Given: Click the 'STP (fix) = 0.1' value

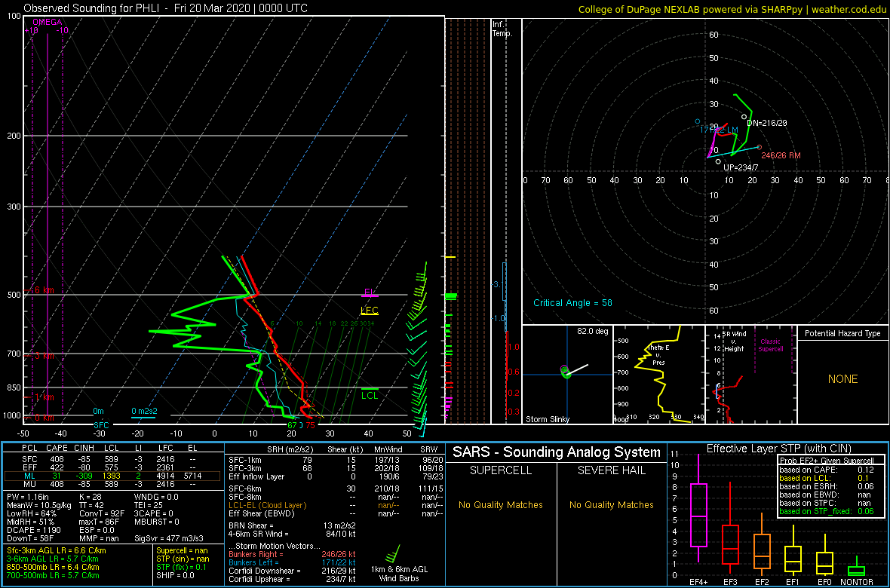Looking at the screenshot, I should pyautogui.click(x=183, y=567).
